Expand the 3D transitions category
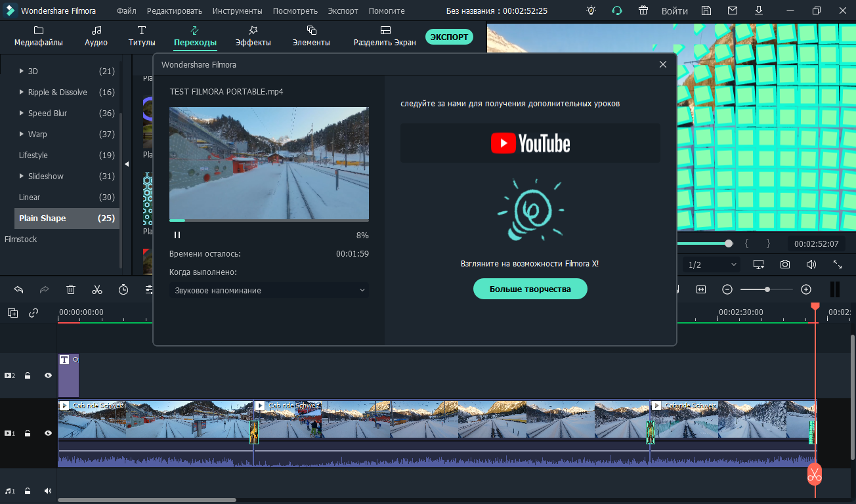856x504 pixels. (22, 71)
